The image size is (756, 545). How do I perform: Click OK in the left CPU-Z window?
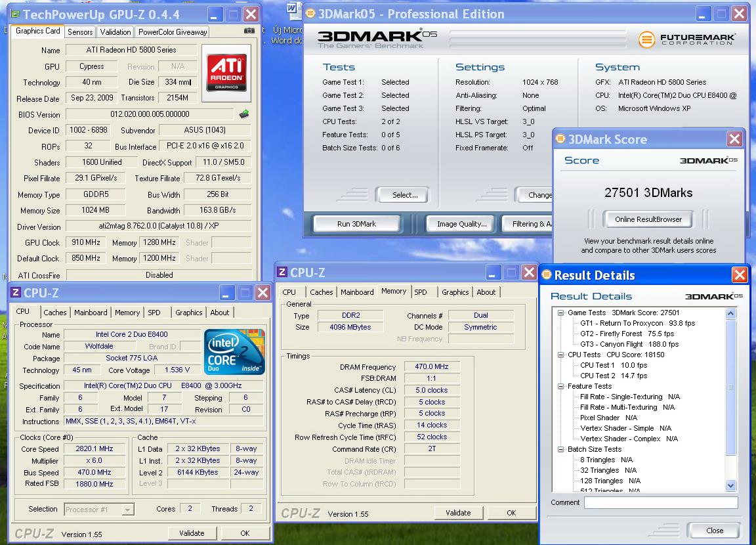point(245,533)
